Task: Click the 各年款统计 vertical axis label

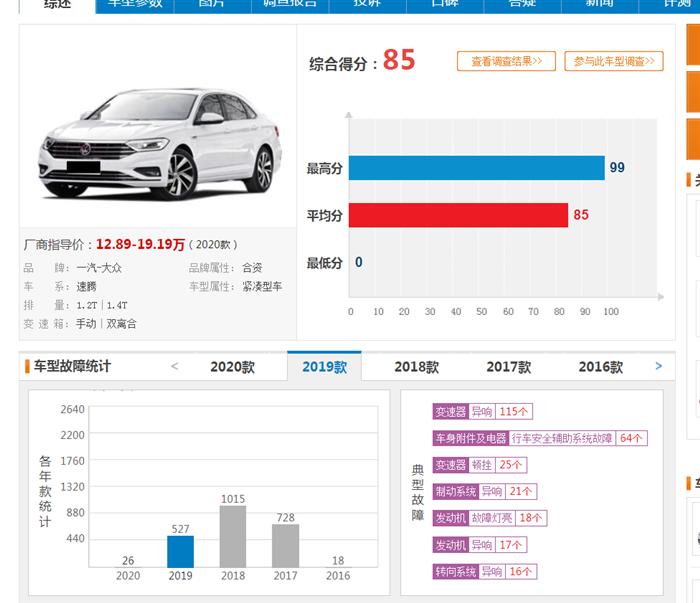Action: click(x=45, y=491)
